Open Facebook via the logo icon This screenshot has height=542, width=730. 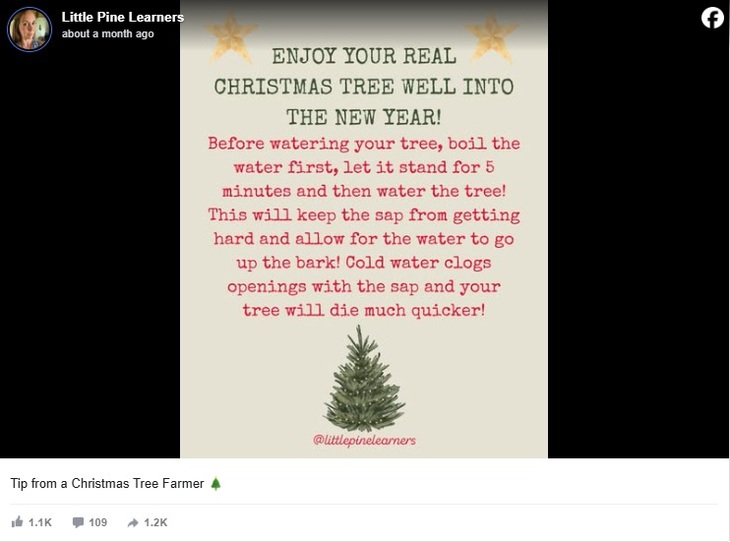point(712,18)
